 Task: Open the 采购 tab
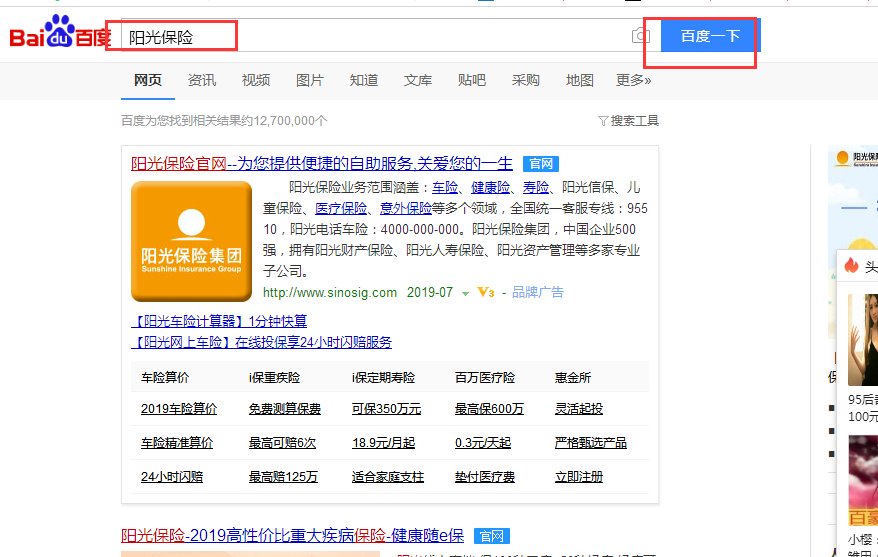point(525,80)
